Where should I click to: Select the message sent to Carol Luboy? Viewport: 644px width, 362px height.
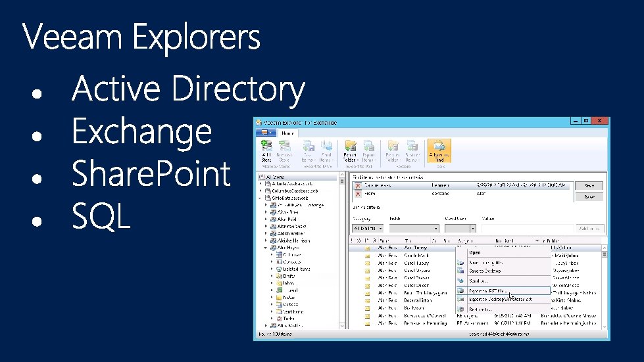click(416, 263)
